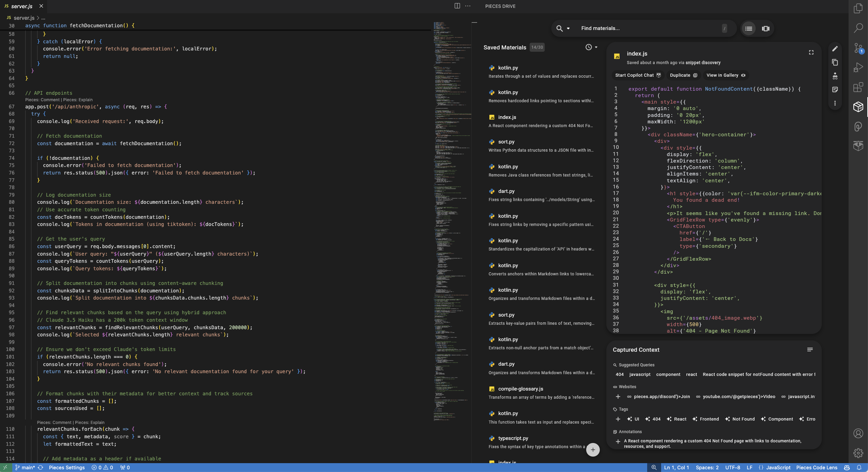The image size is (868, 472).
Task: Open the Pieces Copilot spiral icon in the activity bar
Action: tap(858, 127)
